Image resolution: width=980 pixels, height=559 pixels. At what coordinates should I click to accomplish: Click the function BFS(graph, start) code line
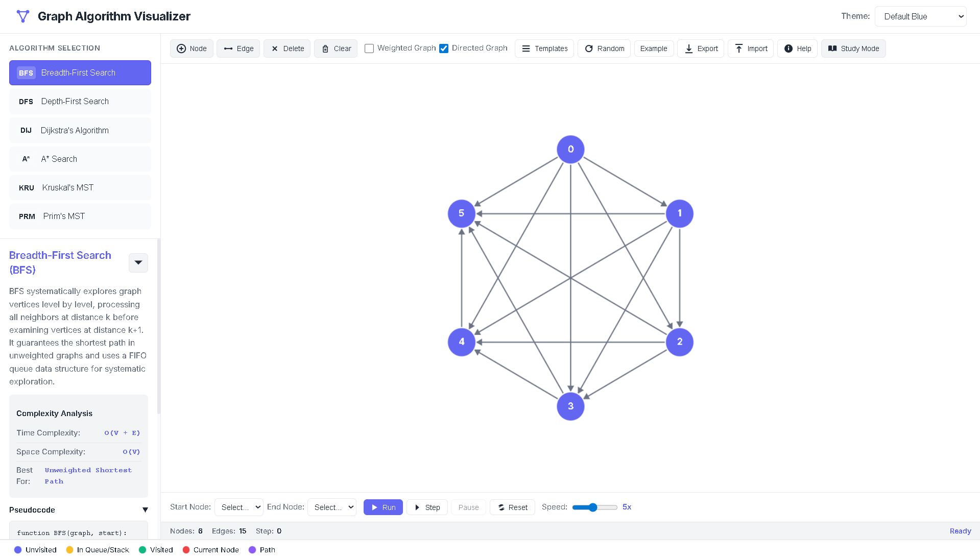click(x=71, y=533)
